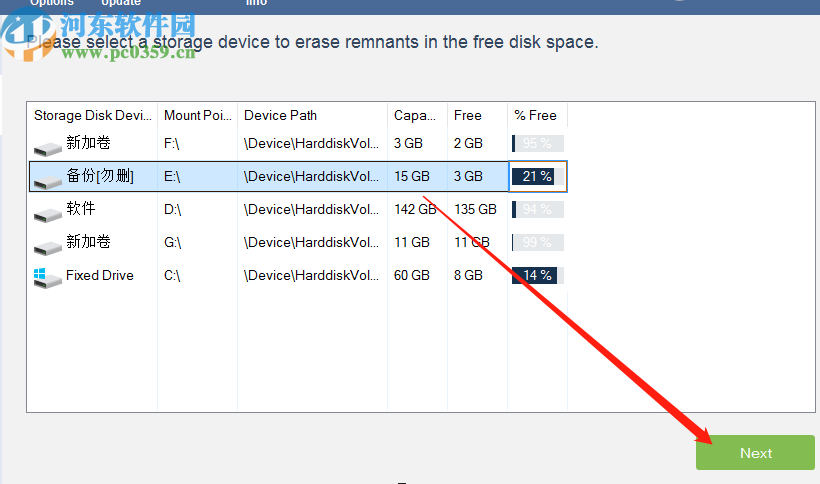Click the 135 GB free cell

pyautogui.click(x=475, y=209)
